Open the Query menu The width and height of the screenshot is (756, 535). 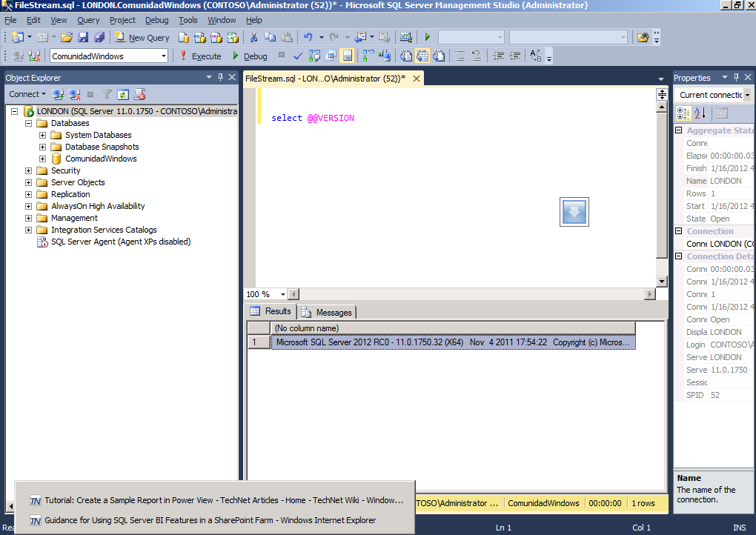pyautogui.click(x=88, y=20)
